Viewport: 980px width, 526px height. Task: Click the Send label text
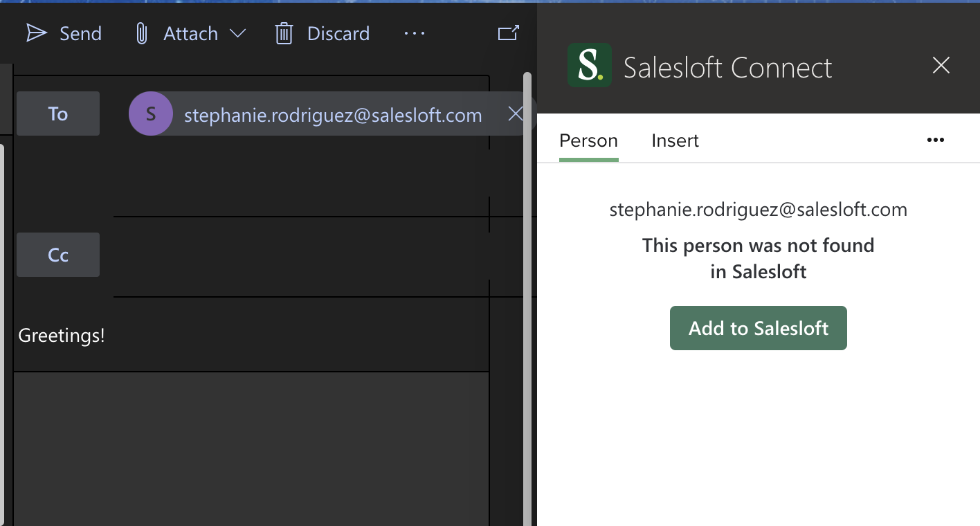pyautogui.click(x=80, y=33)
